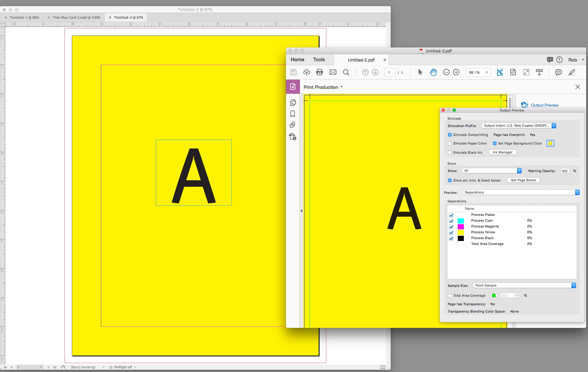Click the comment speech bubble icon
This screenshot has width=588, height=372.
click(x=558, y=72)
